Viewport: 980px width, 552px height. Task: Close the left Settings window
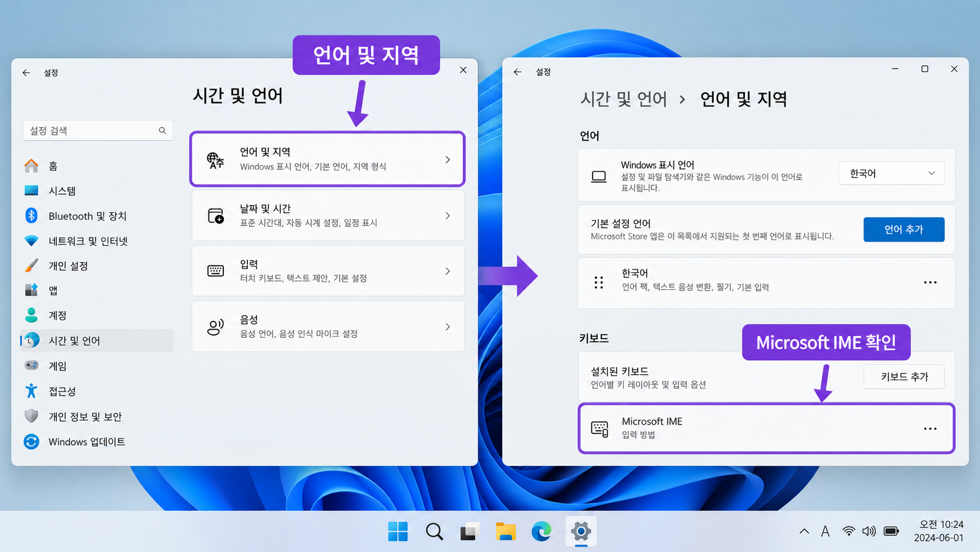pyautogui.click(x=463, y=70)
